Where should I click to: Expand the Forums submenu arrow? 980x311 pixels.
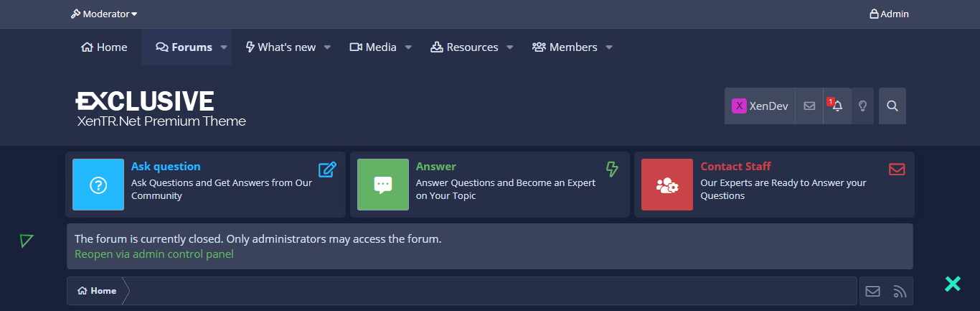pyautogui.click(x=224, y=47)
